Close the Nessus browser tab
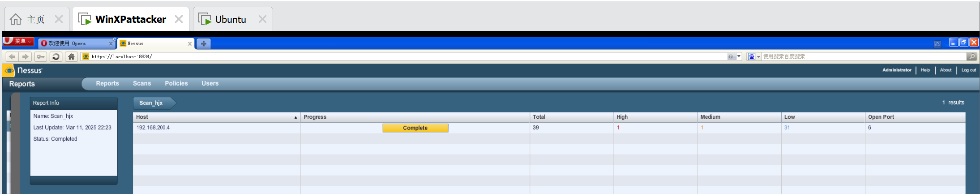The height and width of the screenshot is (194, 980). (190, 44)
